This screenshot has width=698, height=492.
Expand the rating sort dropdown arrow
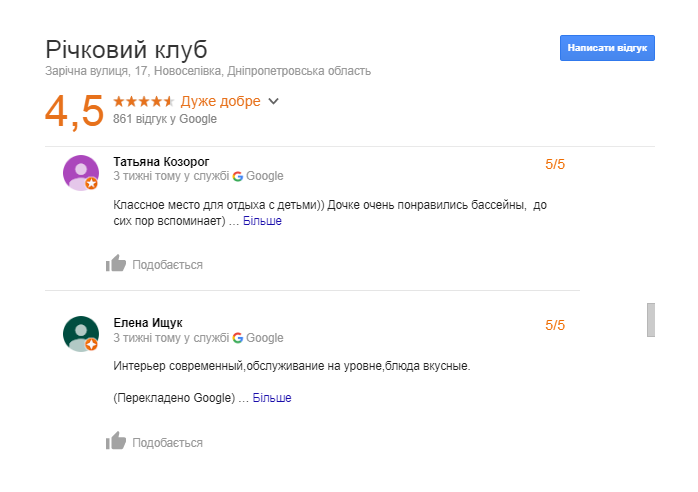click(x=274, y=101)
